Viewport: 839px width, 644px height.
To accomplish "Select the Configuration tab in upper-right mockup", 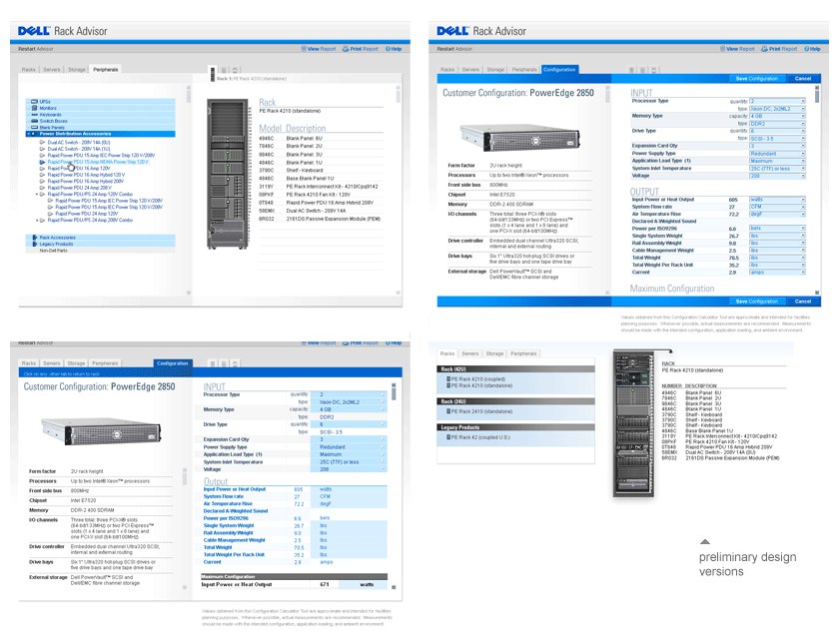I will 559,70.
